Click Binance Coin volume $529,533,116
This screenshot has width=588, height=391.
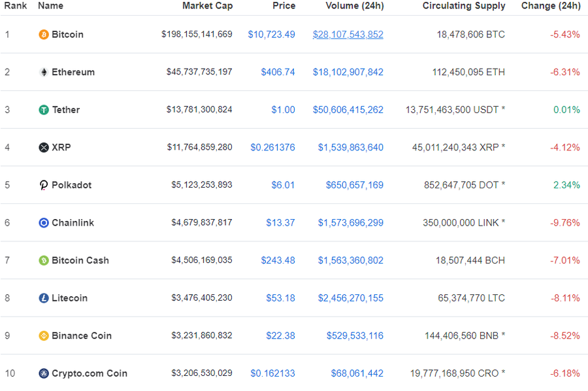[x=355, y=336]
